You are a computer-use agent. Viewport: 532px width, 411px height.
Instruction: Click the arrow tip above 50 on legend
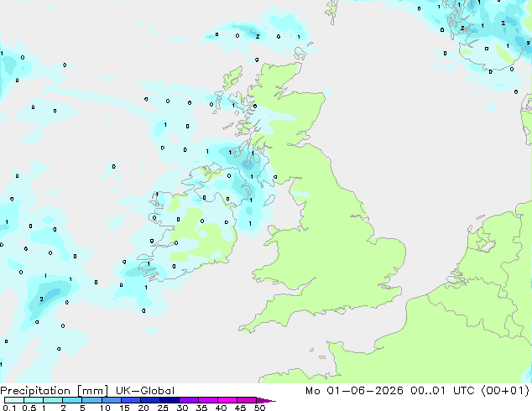[266, 400]
